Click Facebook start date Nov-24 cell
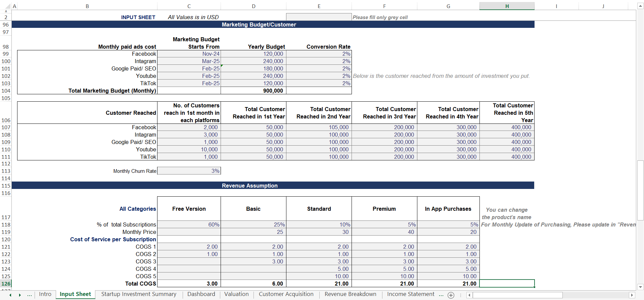644x300 pixels. tap(189, 54)
